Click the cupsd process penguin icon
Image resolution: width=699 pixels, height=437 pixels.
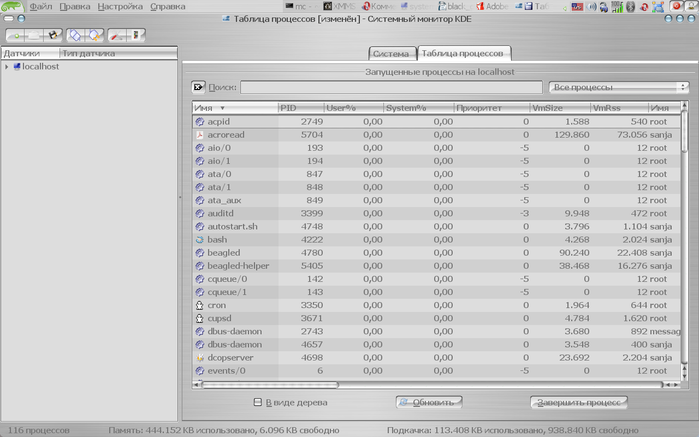(200, 318)
